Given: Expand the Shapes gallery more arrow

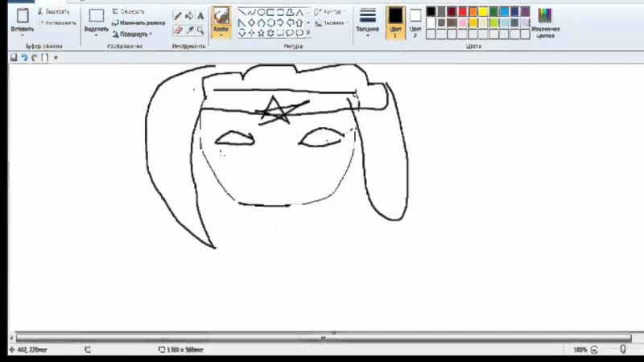Looking at the screenshot, I should (308, 33).
